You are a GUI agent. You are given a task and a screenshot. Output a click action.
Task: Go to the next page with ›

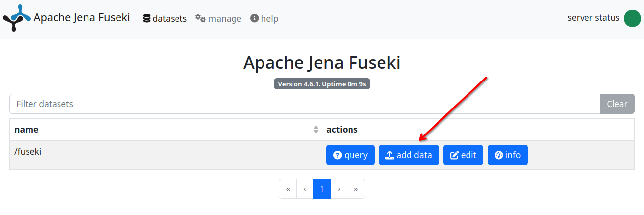339,189
